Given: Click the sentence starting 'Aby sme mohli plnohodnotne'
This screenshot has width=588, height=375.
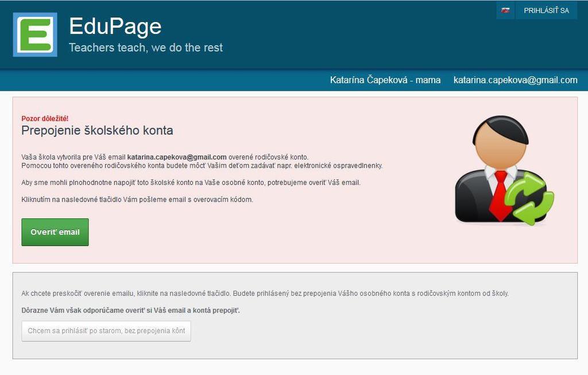Looking at the screenshot, I should coord(191,183).
